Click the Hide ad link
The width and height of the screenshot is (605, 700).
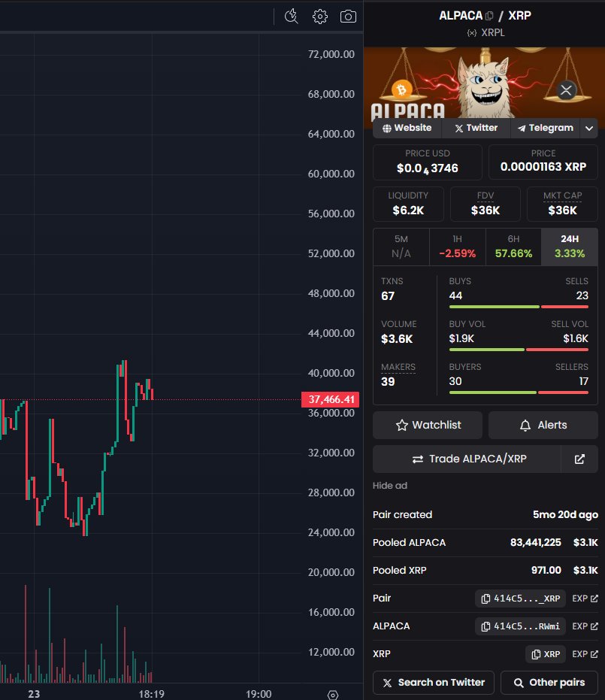pos(390,485)
